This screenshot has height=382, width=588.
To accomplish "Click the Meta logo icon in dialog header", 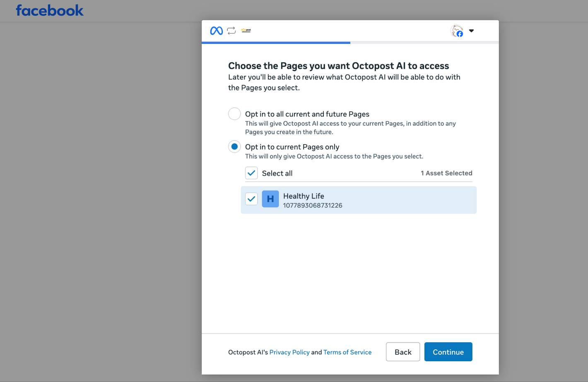I will 217,31.
